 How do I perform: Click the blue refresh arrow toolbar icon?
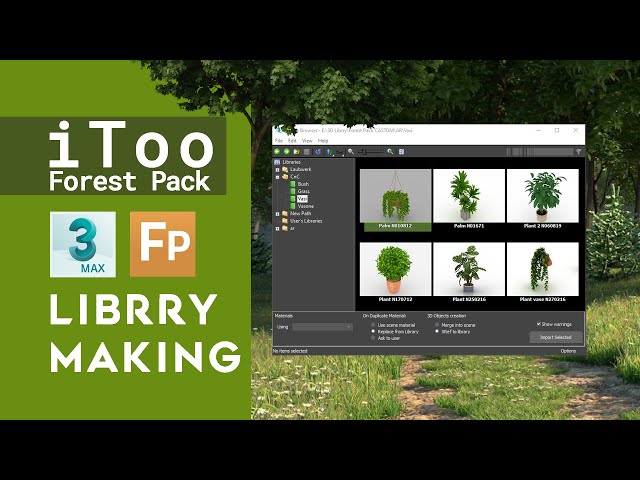(x=318, y=151)
